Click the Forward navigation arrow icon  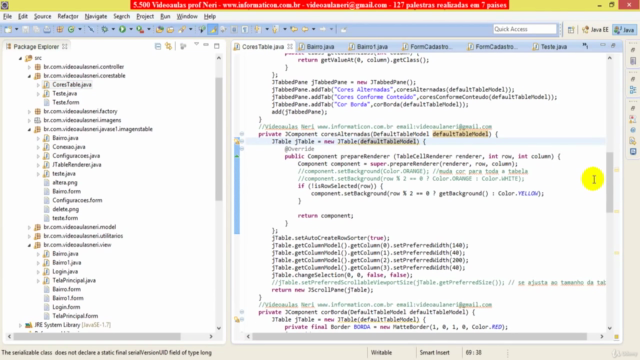[x=322, y=29]
